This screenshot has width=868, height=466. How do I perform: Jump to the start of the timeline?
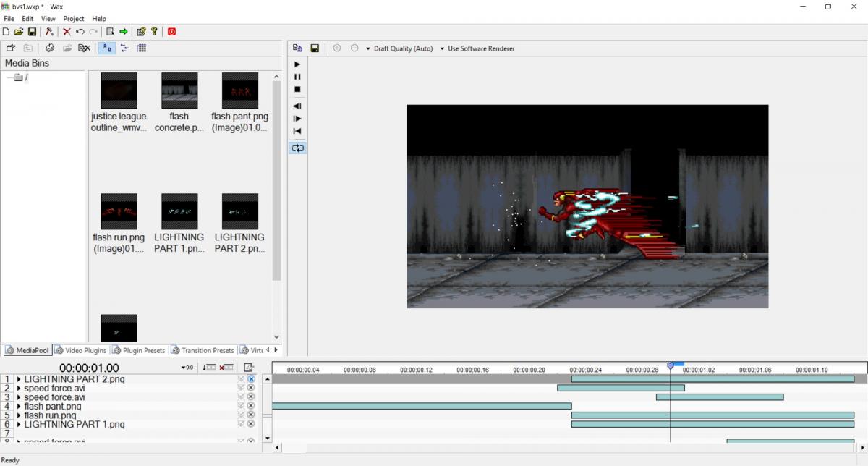(x=297, y=131)
